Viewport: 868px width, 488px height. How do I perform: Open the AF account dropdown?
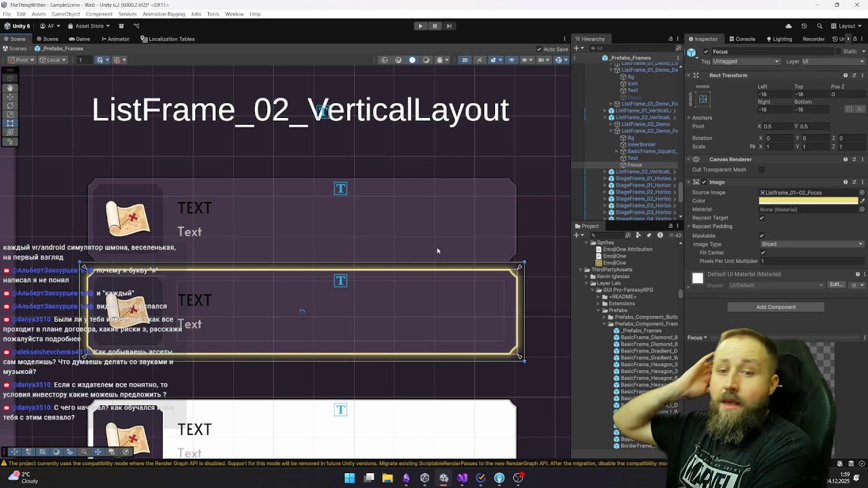point(51,26)
